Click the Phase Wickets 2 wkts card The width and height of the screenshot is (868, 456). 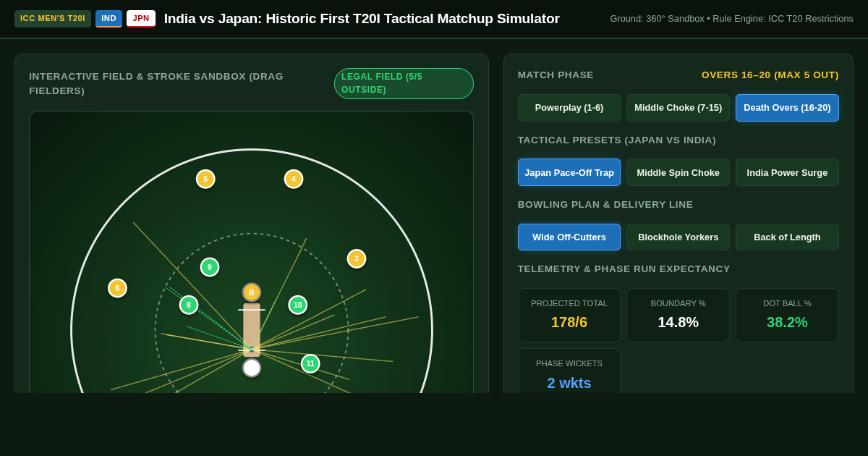coord(569,371)
